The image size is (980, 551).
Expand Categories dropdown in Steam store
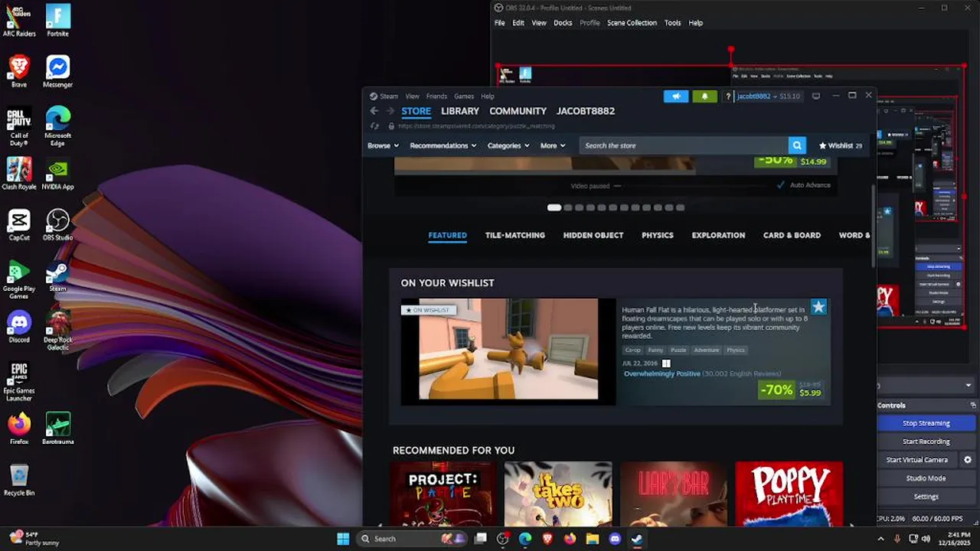[x=508, y=145]
